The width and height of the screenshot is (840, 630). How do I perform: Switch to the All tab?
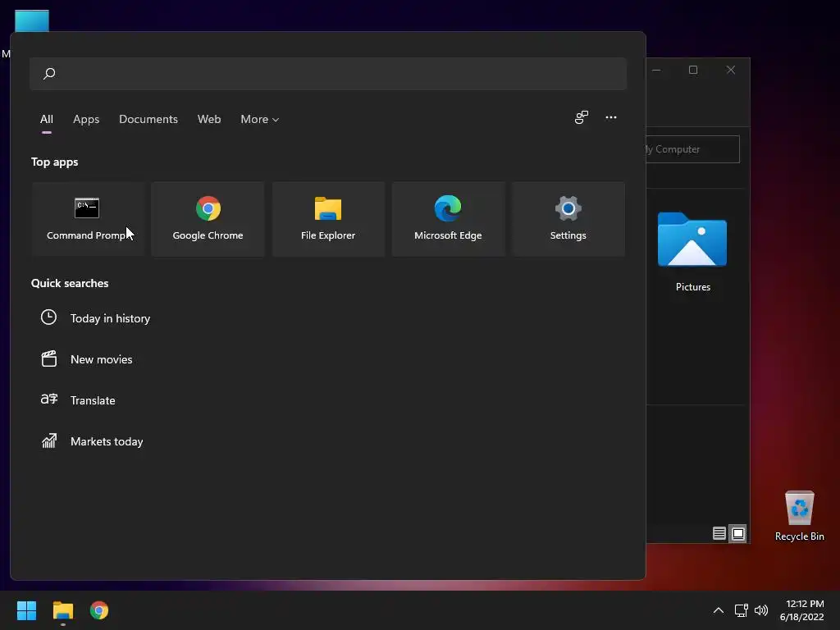tap(47, 119)
